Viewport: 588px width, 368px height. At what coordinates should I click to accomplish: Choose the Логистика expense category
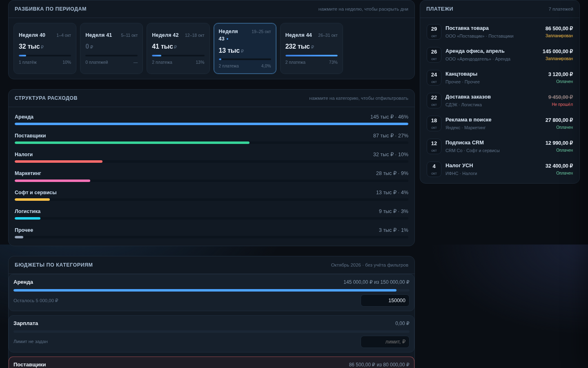tap(212, 214)
